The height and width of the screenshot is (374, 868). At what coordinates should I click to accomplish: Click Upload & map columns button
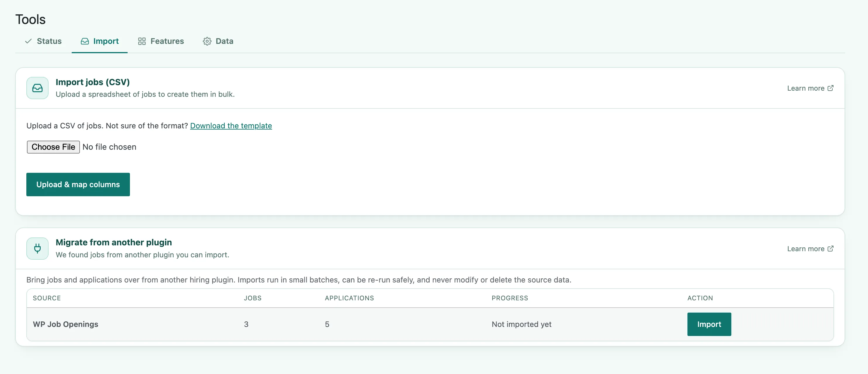click(78, 185)
